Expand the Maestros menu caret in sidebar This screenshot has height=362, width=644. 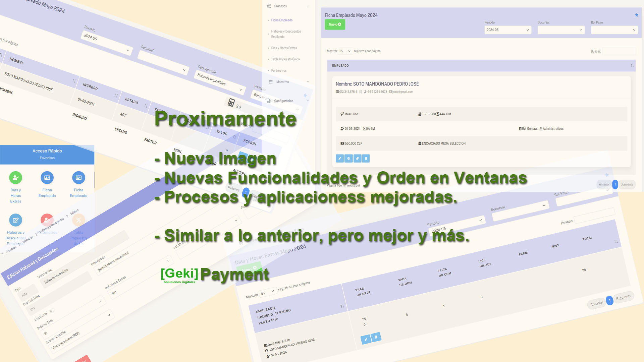pyautogui.click(x=308, y=82)
